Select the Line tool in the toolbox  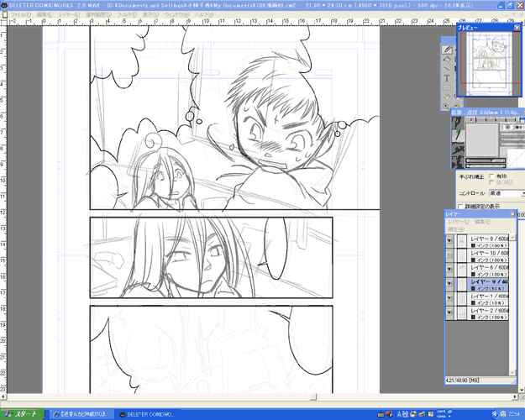click(447, 69)
